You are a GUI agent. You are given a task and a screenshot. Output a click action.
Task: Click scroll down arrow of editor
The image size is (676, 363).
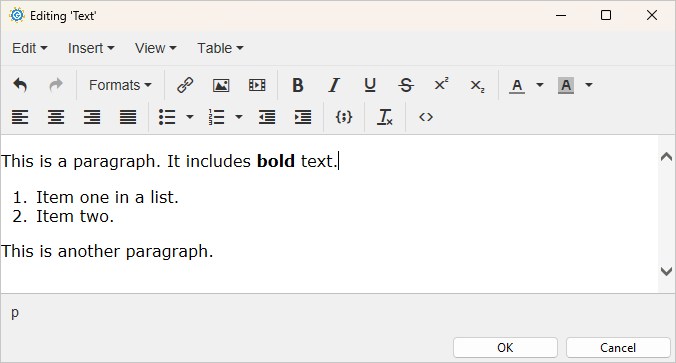667,271
